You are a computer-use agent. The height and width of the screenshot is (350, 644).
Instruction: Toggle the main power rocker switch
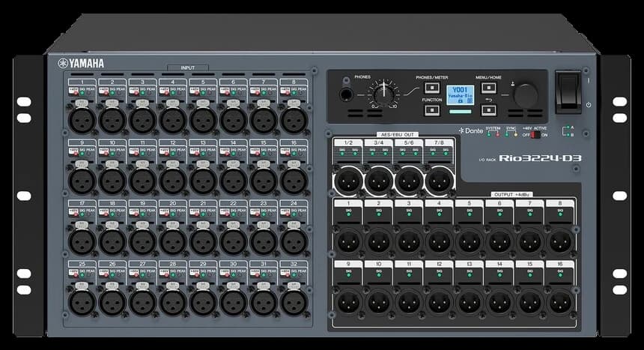coord(568,91)
